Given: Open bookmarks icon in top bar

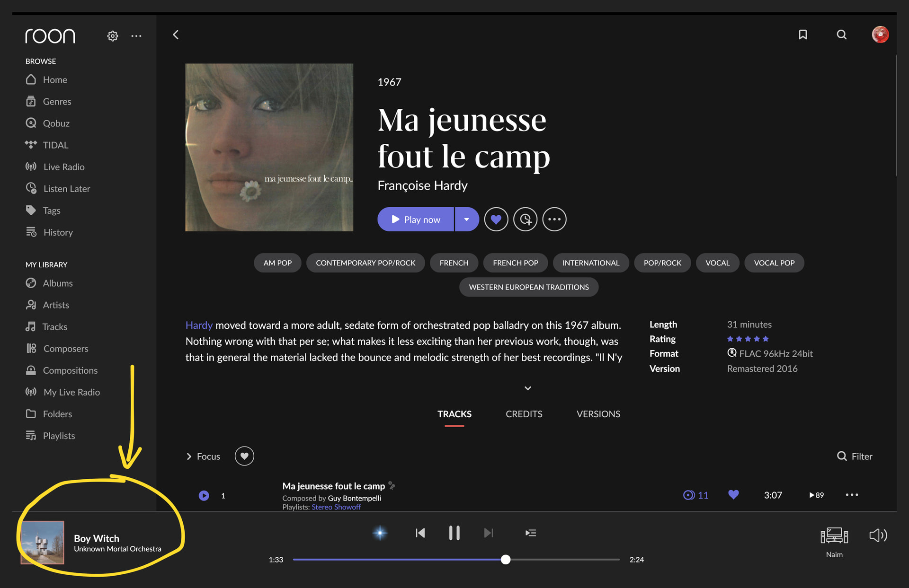Looking at the screenshot, I should [802, 35].
